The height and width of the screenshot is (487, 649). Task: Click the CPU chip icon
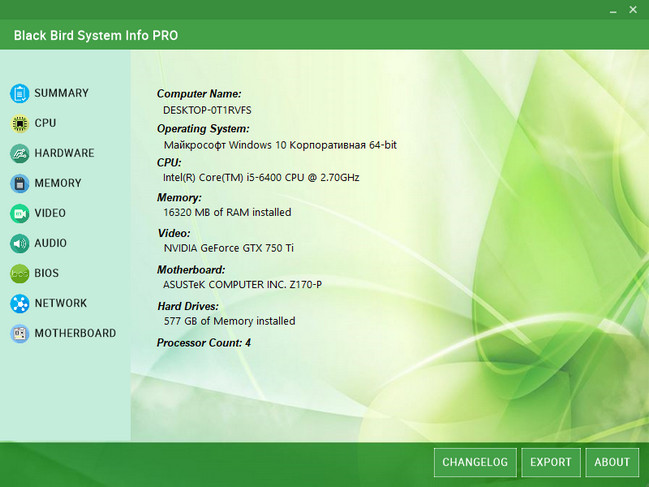[19, 123]
